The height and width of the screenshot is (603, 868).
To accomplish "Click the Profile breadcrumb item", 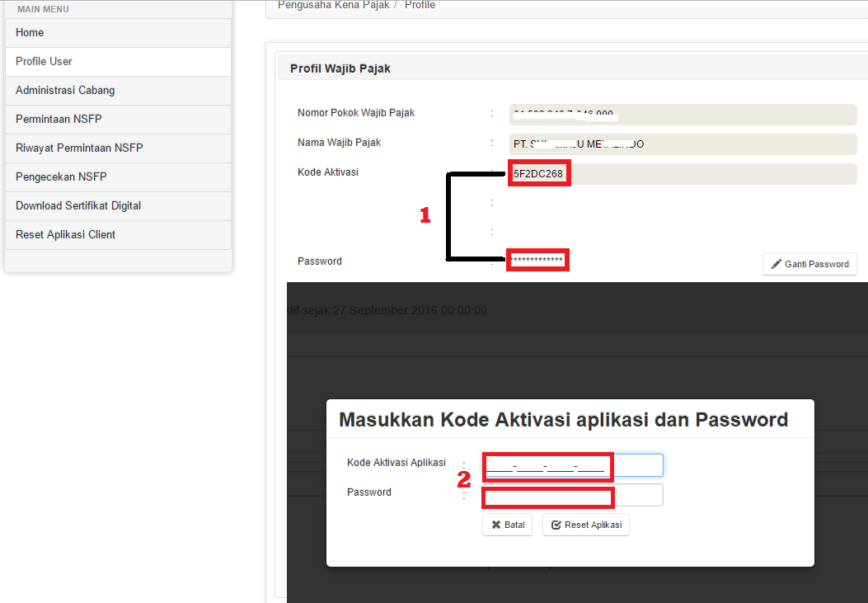I will point(420,4).
